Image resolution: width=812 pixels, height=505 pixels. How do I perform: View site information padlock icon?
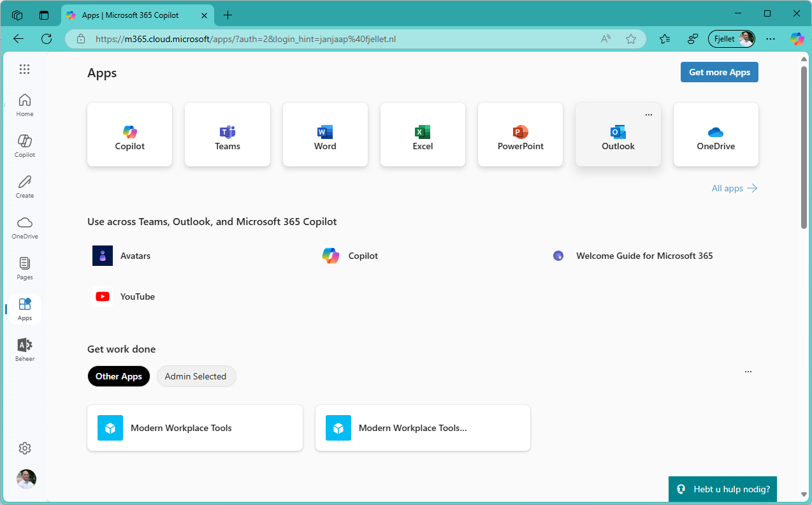click(81, 39)
